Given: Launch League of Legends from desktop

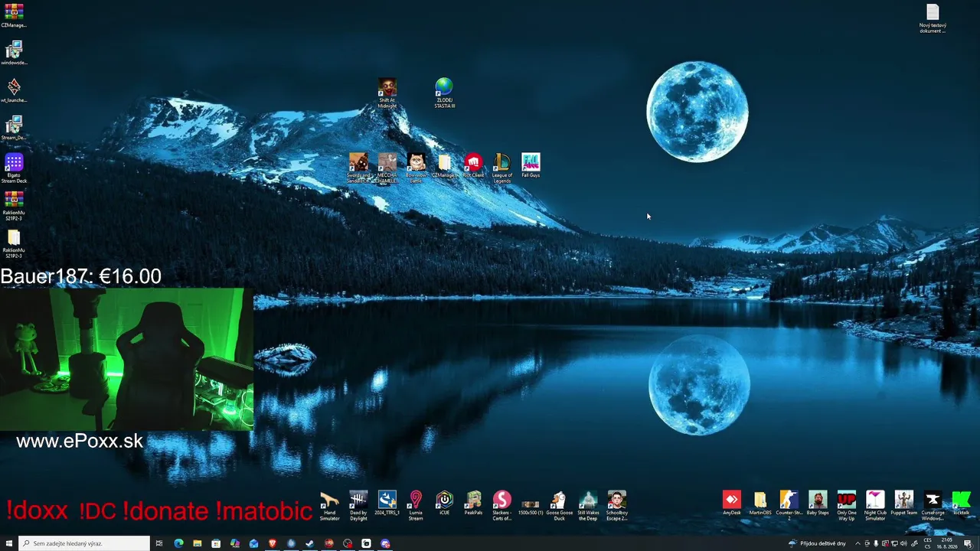Looking at the screenshot, I should pyautogui.click(x=502, y=168).
